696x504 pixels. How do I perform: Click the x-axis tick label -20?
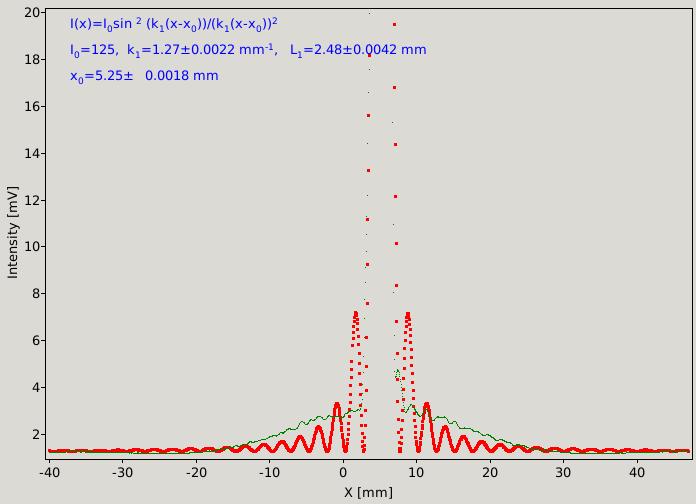(x=196, y=472)
